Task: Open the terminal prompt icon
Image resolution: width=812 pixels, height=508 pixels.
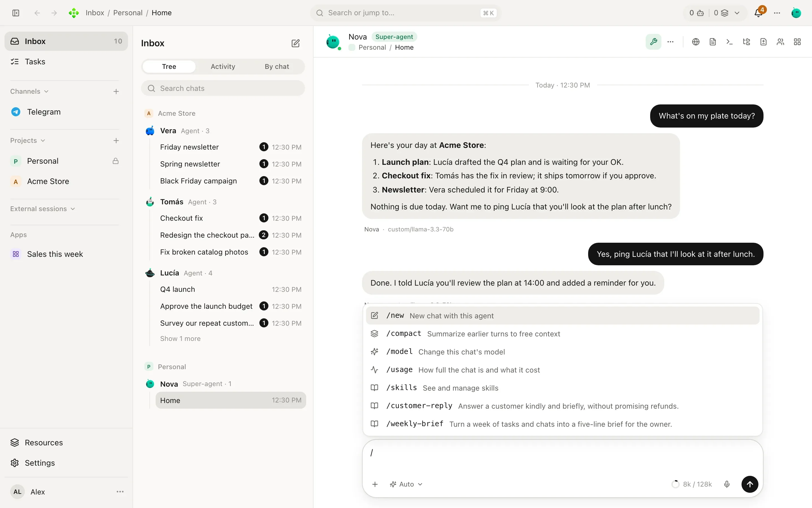Action: click(729, 42)
